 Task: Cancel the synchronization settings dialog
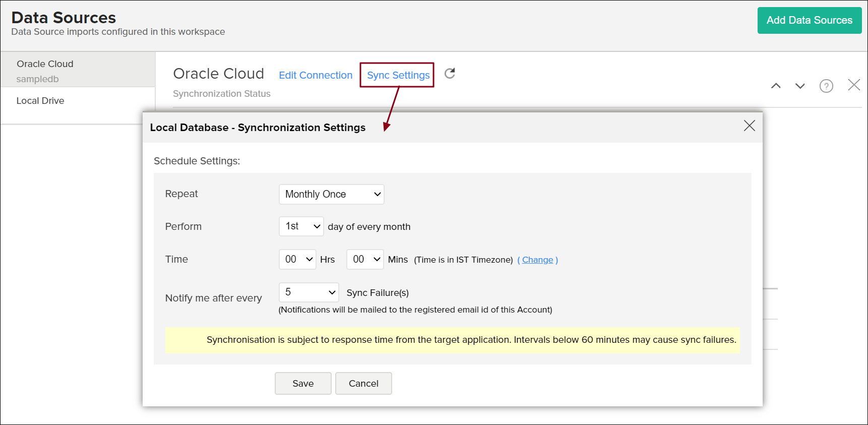[363, 384]
